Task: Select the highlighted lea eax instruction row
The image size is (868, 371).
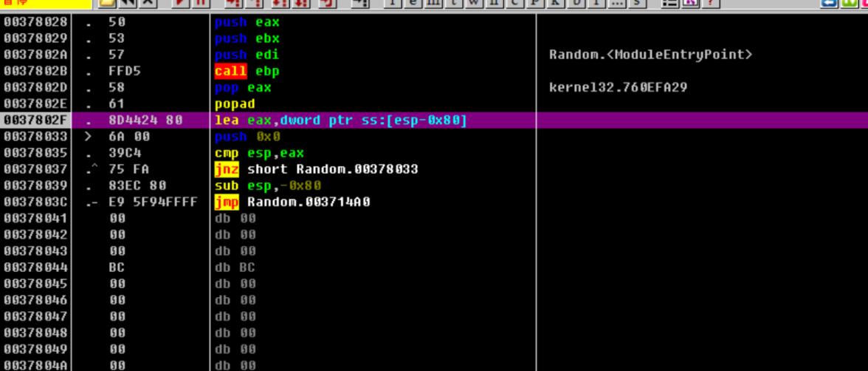Action: 340,120
